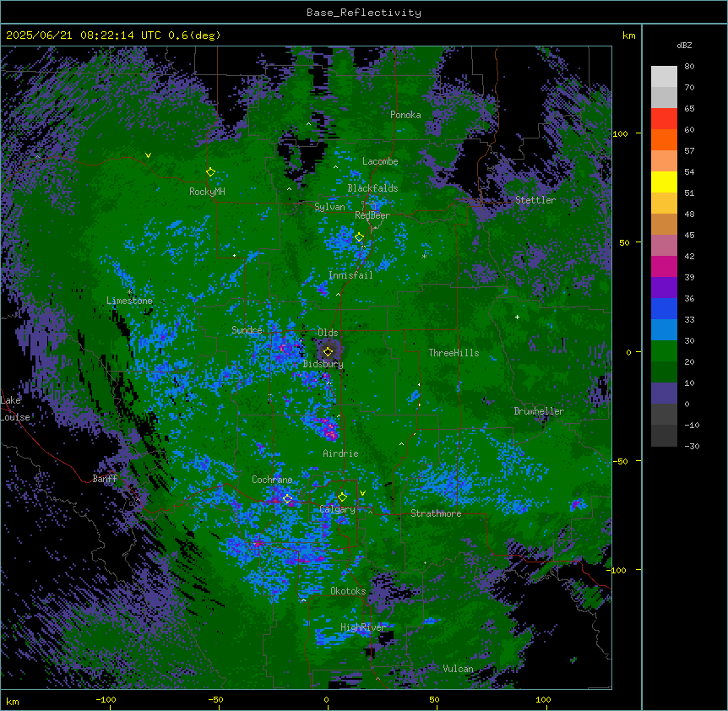Select the Calgary city label
The height and width of the screenshot is (711, 728).
tap(337, 509)
